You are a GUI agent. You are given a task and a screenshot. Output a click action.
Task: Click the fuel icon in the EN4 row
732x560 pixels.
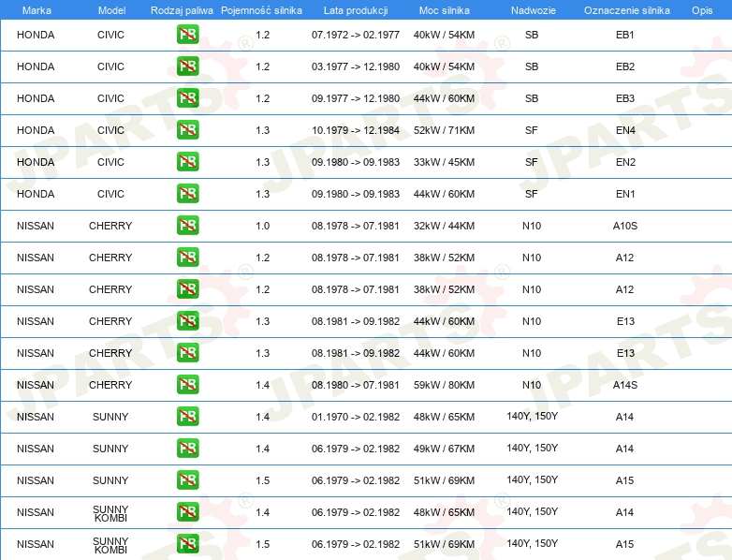187,129
